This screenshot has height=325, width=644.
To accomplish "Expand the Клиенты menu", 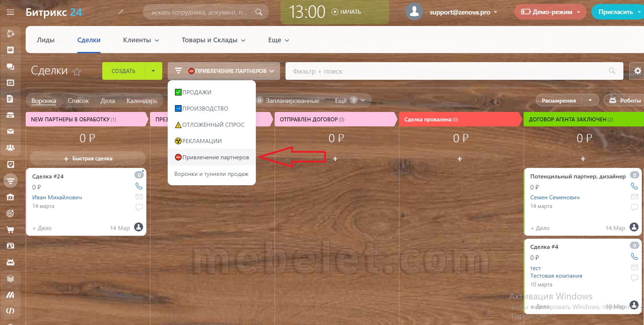I will point(141,40).
